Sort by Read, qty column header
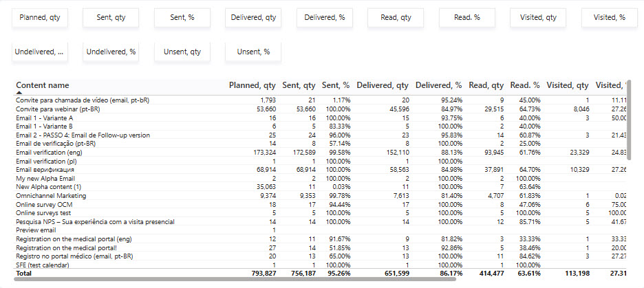This screenshot has height=288, width=644. 486,85
